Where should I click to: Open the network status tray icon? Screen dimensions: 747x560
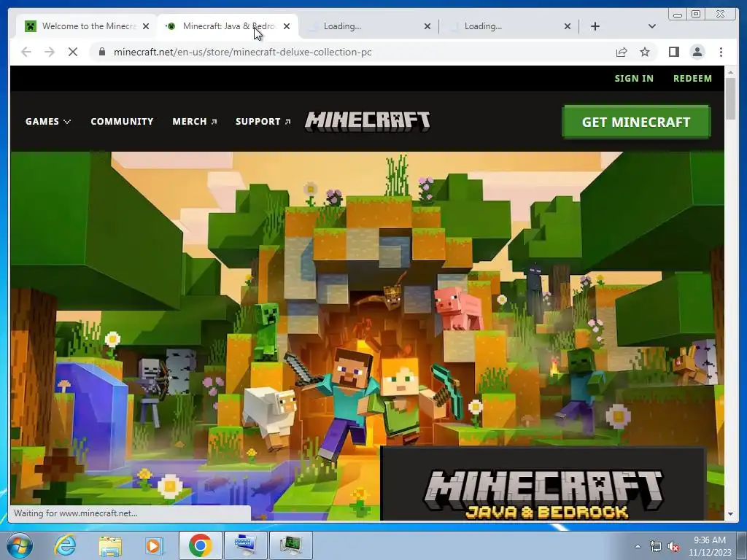click(x=656, y=546)
